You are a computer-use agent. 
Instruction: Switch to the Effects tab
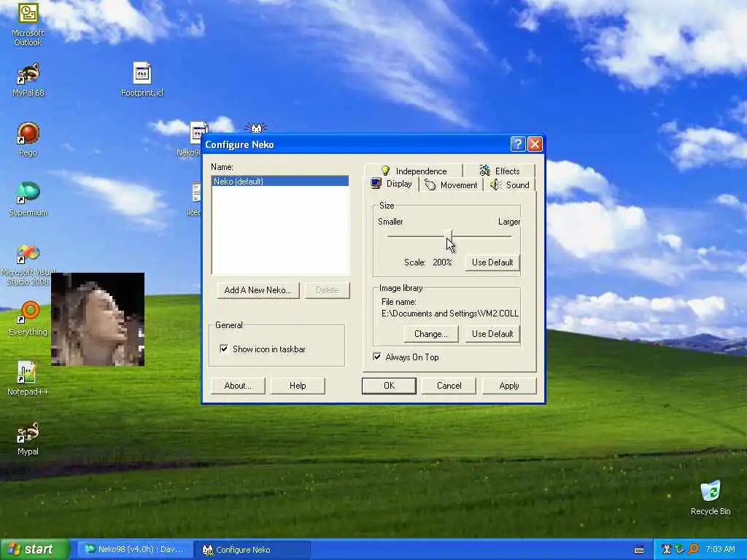tap(499, 171)
